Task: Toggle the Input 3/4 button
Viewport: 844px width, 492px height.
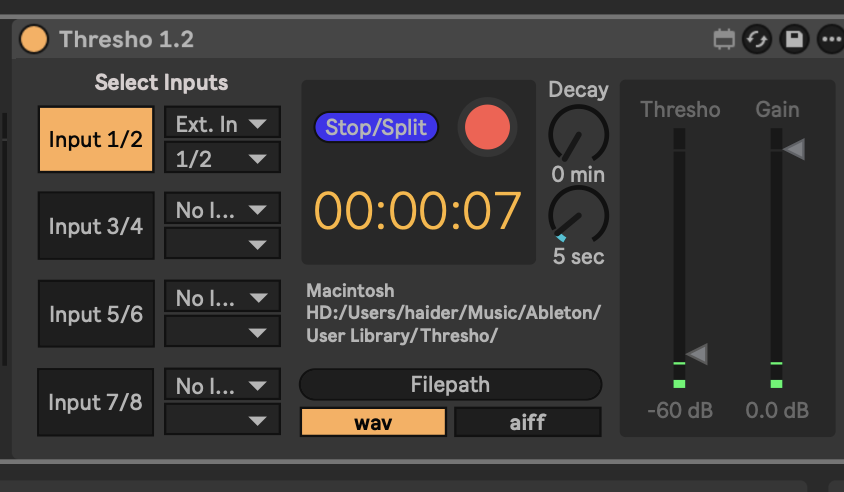Action: [x=96, y=226]
